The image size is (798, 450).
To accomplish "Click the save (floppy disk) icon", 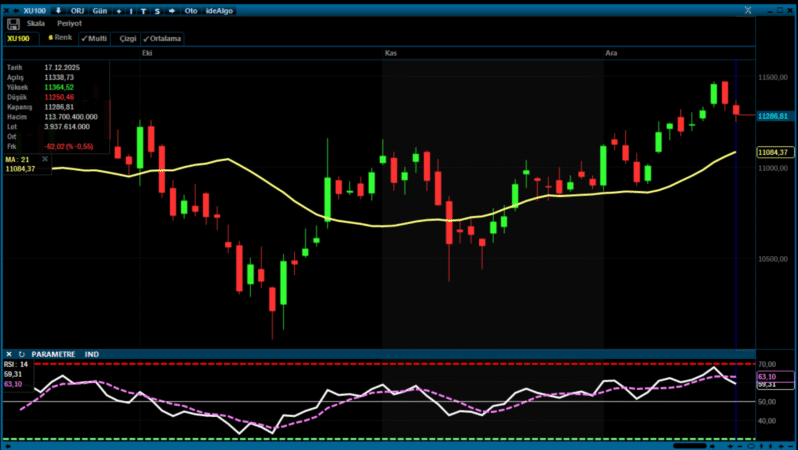I will tap(12, 23).
